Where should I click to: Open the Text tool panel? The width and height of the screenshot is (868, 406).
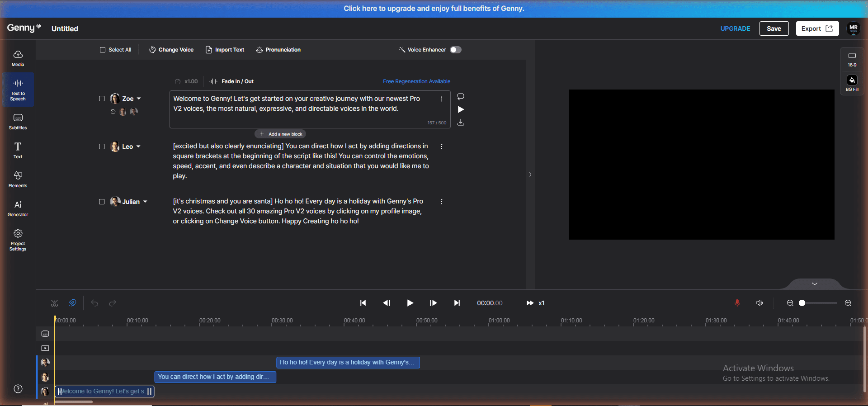point(18,151)
